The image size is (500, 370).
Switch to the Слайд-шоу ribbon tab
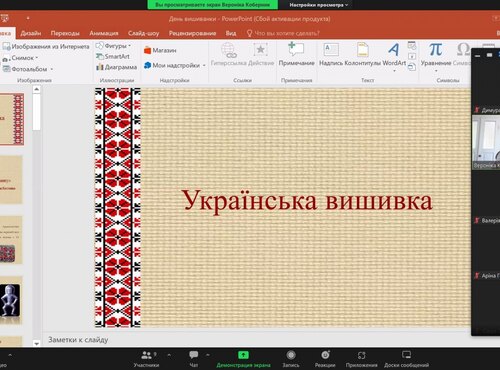(x=143, y=33)
